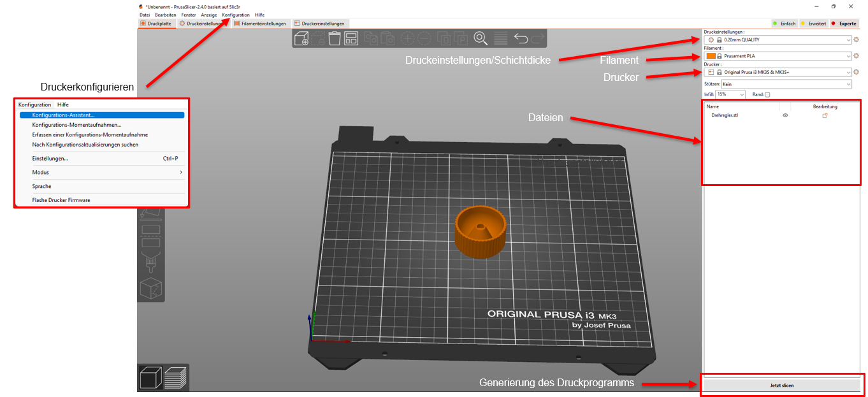Select the Cut tool in left toolbar

pyautogui.click(x=150, y=238)
